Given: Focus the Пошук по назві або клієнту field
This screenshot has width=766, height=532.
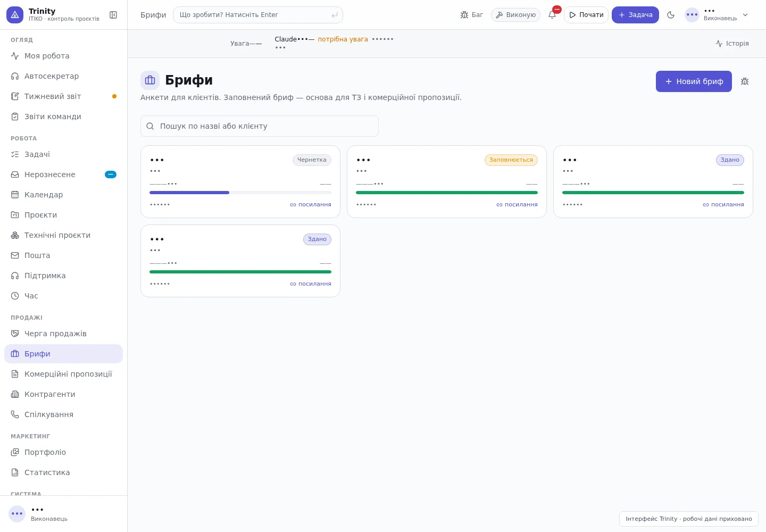Looking at the screenshot, I should coord(260,126).
